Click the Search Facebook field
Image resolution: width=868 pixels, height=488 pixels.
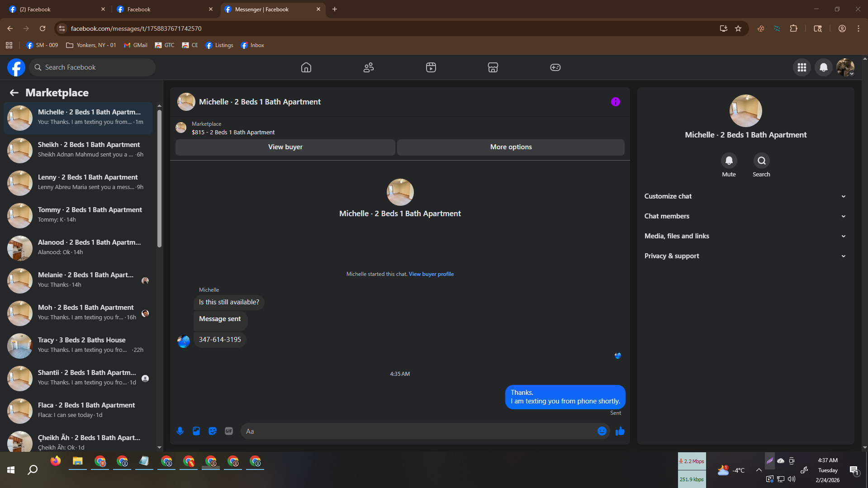pyautogui.click(x=93, y=67)
